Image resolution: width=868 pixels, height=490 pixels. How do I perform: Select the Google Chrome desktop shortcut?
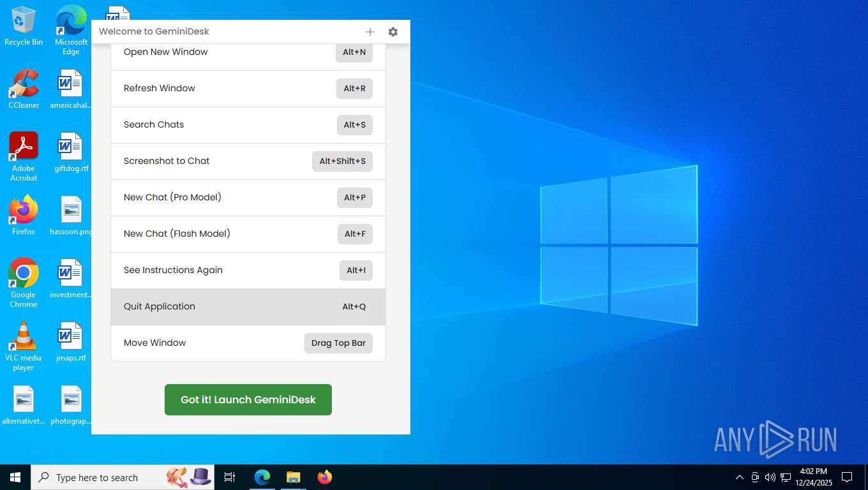(24, 283)
